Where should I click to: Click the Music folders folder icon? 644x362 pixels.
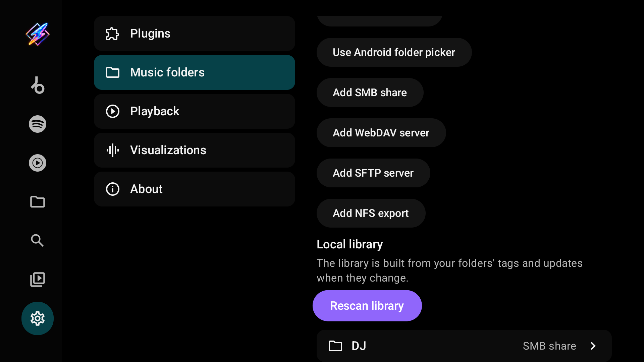tap(113, 72)
